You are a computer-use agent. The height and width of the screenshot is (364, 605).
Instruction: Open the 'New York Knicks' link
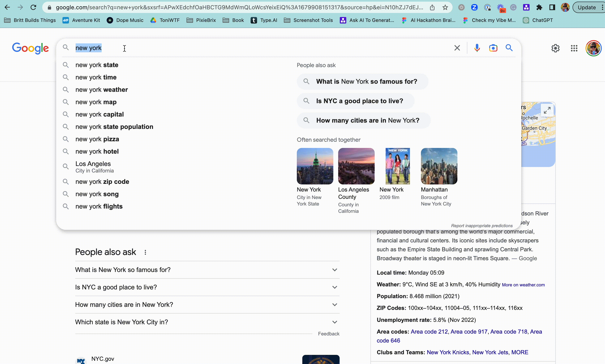click(448, 352)
